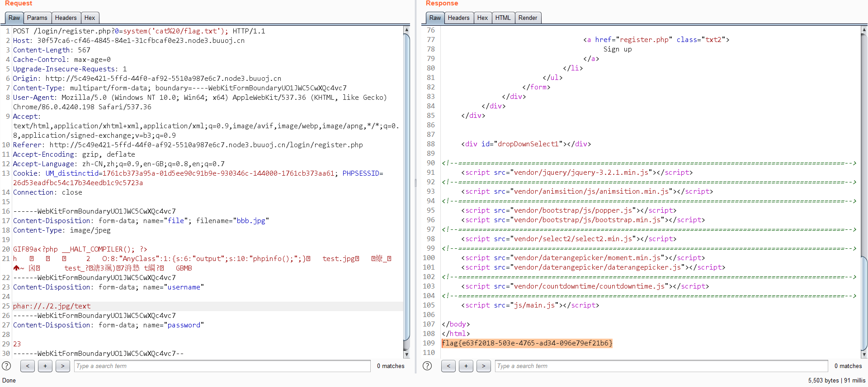Click the href="register.php" anchor line

(656, 40)
